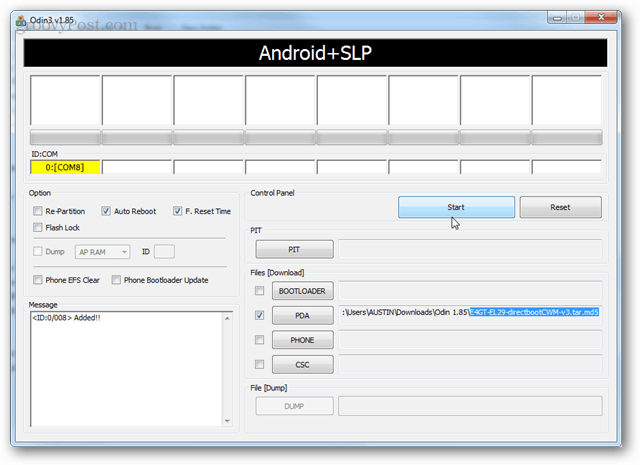Screen dimensions: 640x465
Task: Enable Phone Bootloader Update checkbox
Action: click(x=116, y=280)
